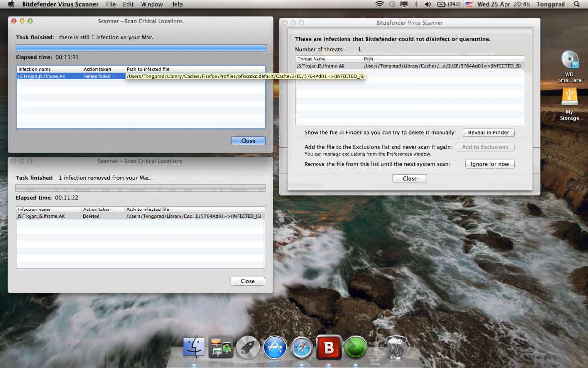The image size is (588, 368).
Task: Open the File menu
Action: pos(111,4)
